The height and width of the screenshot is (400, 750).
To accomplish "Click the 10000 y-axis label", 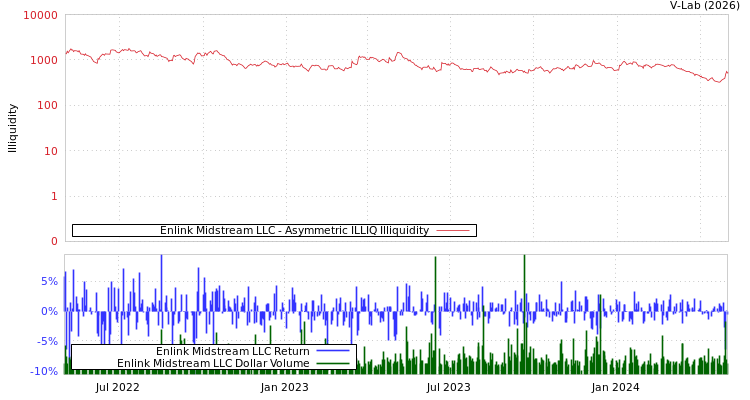I will [40, 15].
